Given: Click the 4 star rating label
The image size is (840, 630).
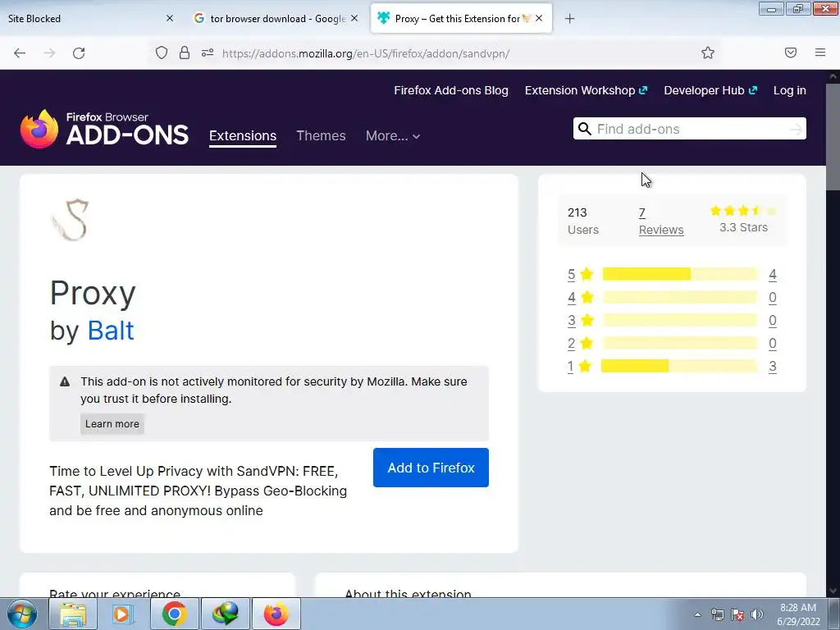Looking at the screenshot, I should (x=581, y=297).
